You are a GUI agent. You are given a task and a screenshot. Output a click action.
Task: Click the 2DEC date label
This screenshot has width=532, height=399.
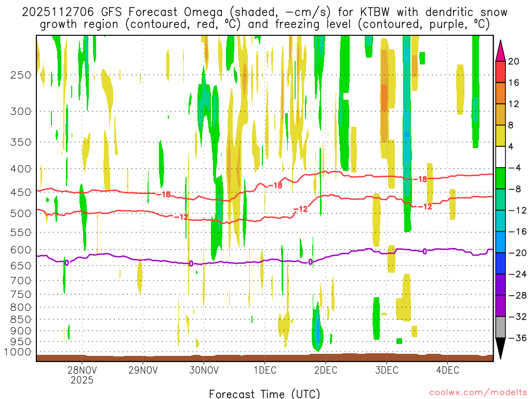[326, 370]
